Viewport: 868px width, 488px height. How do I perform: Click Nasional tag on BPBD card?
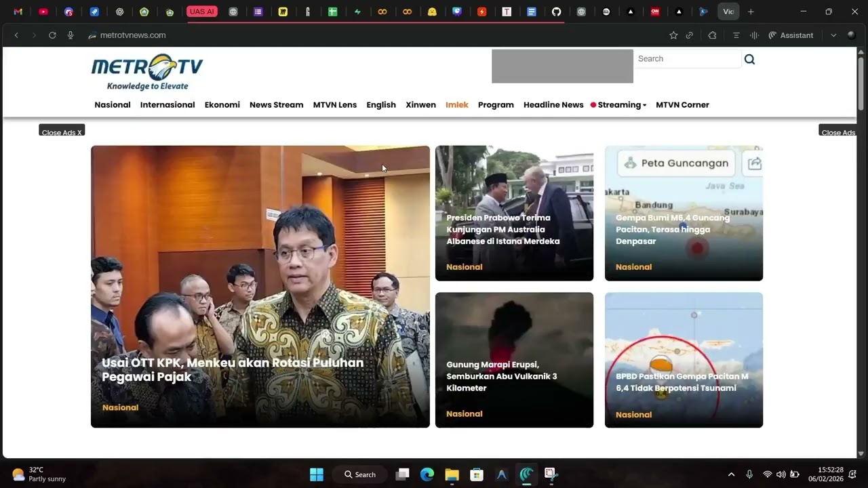pyautogui.click(x=633, y=415)
